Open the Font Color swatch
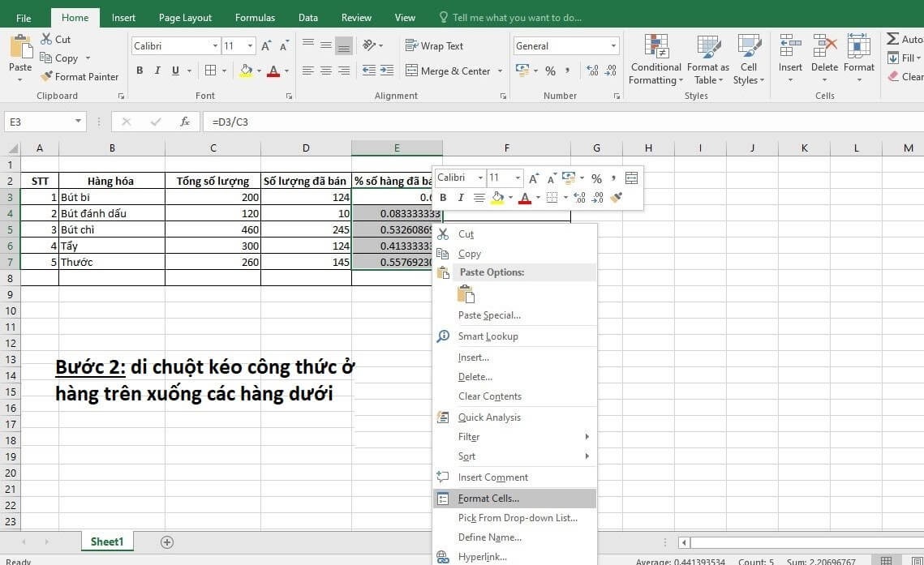Screen dimensions: 924x565 click(x=273, y=71)
